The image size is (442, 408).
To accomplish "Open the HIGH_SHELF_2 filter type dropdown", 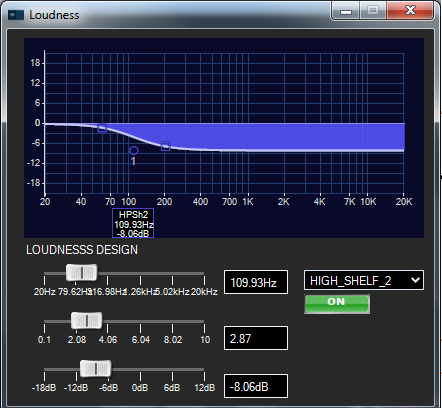I will pyautogui.click(x=364, y=280).
